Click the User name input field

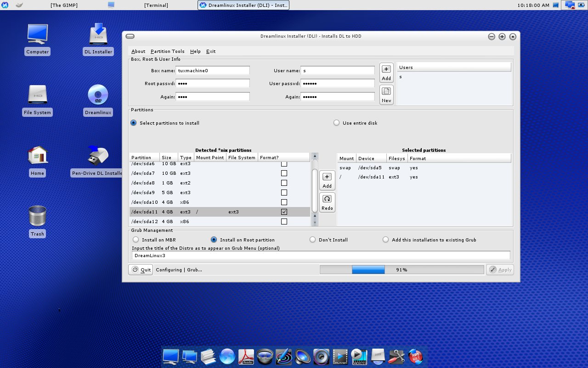point(338,70)
